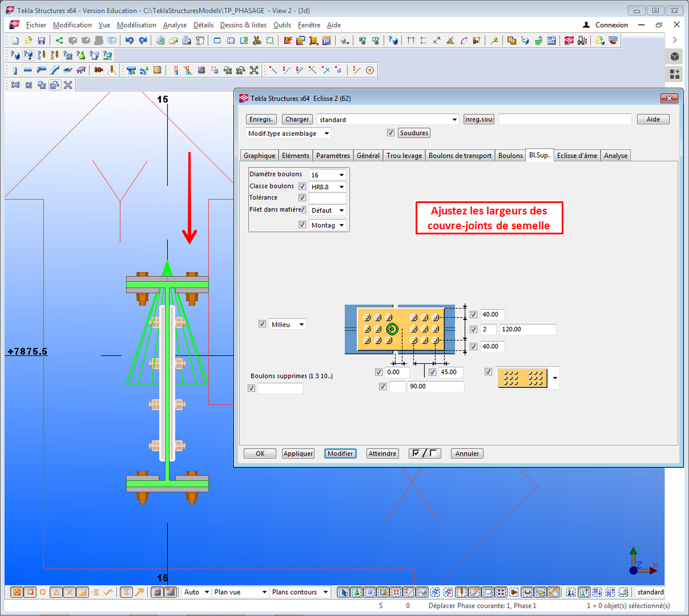Open the HR8.8 bolt class dropdown
Screen dimensions: 689x616
341,187
